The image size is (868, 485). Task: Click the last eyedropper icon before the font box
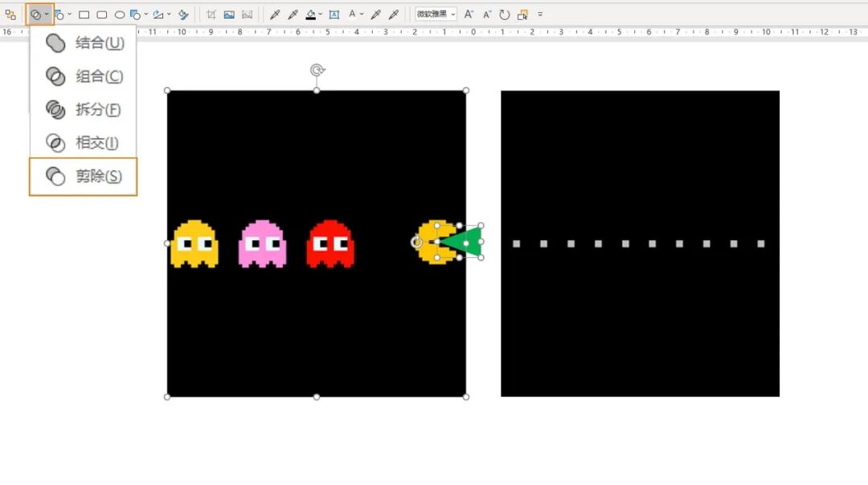(x=394, y=15)
